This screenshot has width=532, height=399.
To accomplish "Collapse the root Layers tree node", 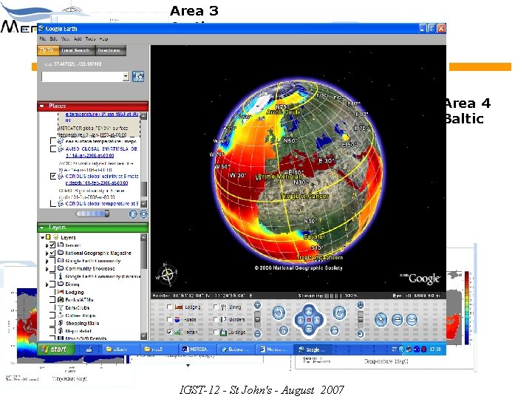I will coord(42,237).
